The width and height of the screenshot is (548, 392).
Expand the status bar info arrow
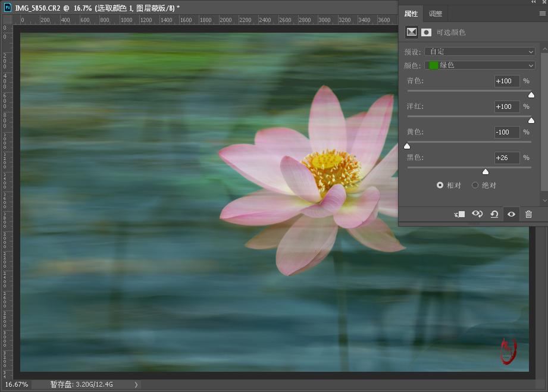coord(136,385)
